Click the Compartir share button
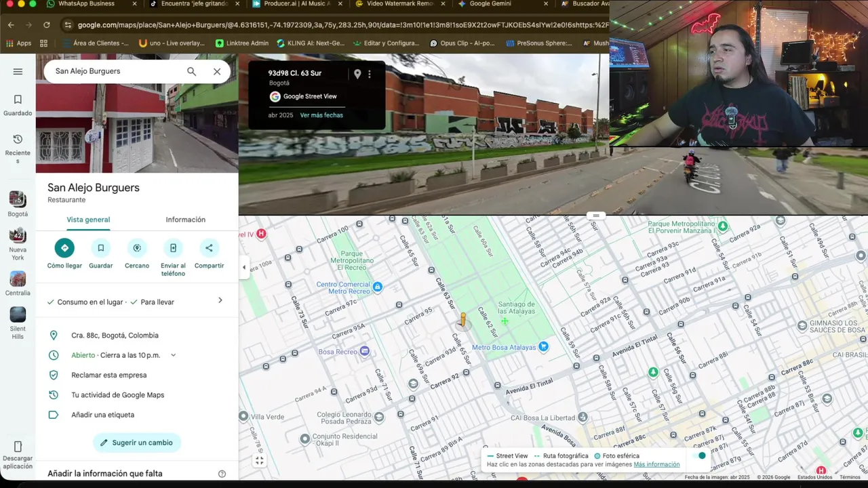 [x=209, y=248]
